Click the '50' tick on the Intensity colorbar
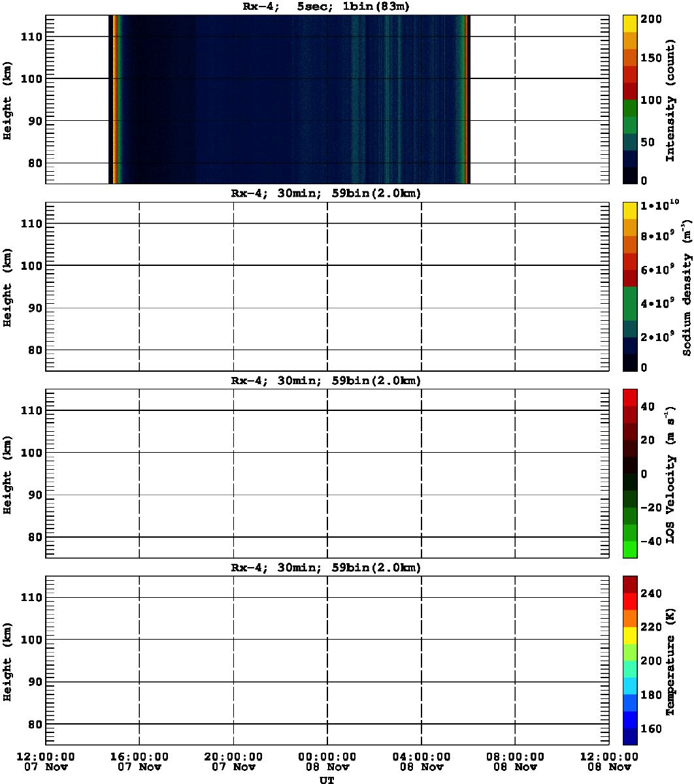 (648, 142)
